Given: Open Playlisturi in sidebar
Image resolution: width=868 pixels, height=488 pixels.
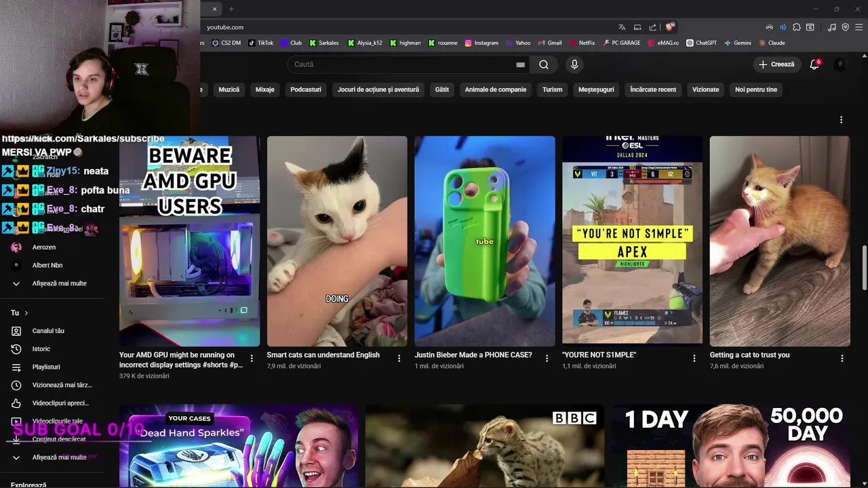Looking at the screenshot, I should [x=52, y=367].
